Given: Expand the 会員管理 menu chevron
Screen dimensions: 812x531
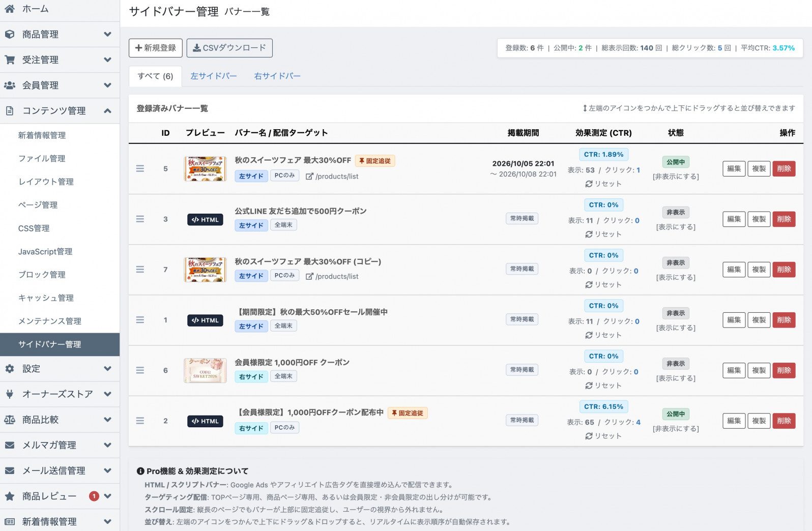Looking at the screenshot, I should tap(107, 85).
